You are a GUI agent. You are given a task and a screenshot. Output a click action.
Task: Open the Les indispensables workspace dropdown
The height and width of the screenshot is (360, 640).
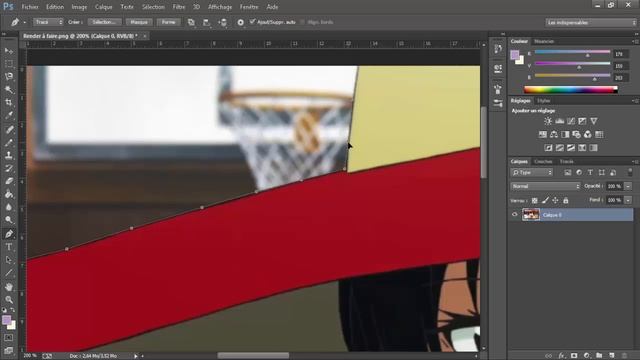[x=591, y=22]
